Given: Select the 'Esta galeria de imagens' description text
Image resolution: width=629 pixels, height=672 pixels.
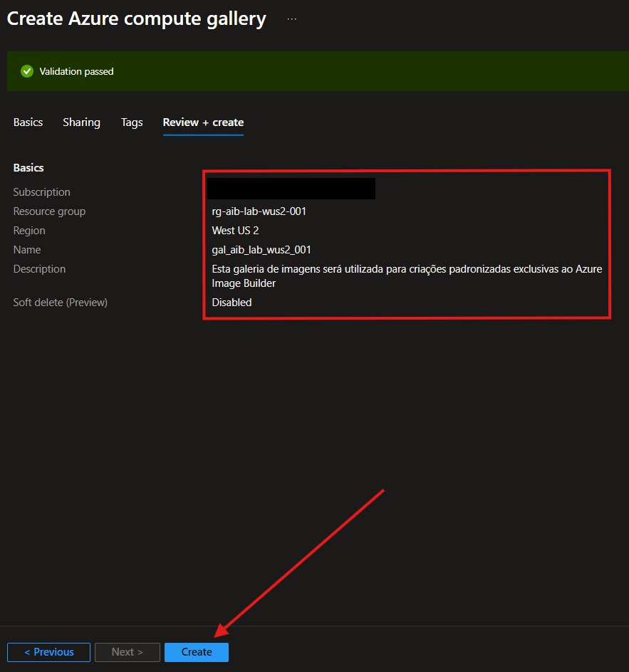Looking at the screenshot, I should (407, 276).
